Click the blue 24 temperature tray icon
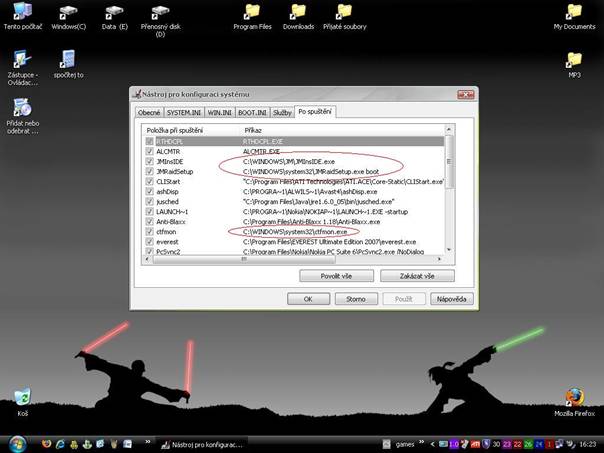This screenshot has width=604, height=453. [539, 445]
